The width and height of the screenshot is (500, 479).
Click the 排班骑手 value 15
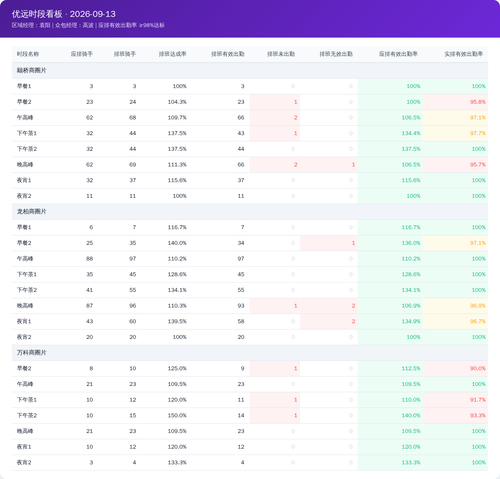133,415
